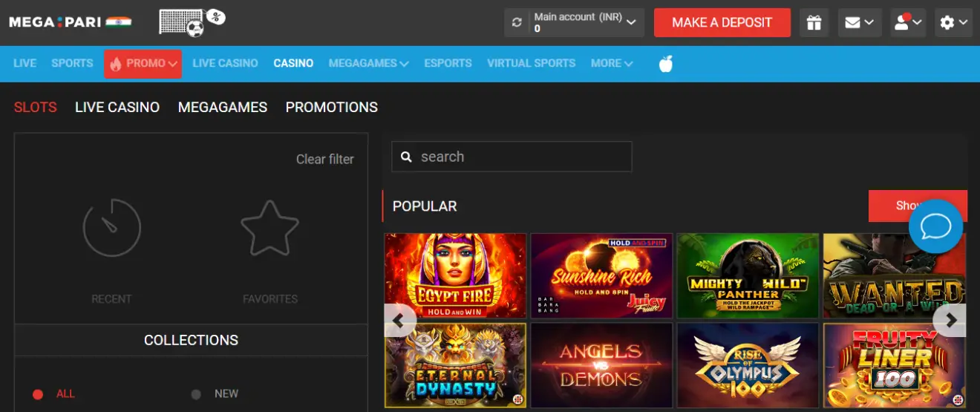Viewport: 980px width, 412px height.
Task: Switch to the LIVE CASINO sub-tab
Action: pyautogui.click(x=117, y=107)
